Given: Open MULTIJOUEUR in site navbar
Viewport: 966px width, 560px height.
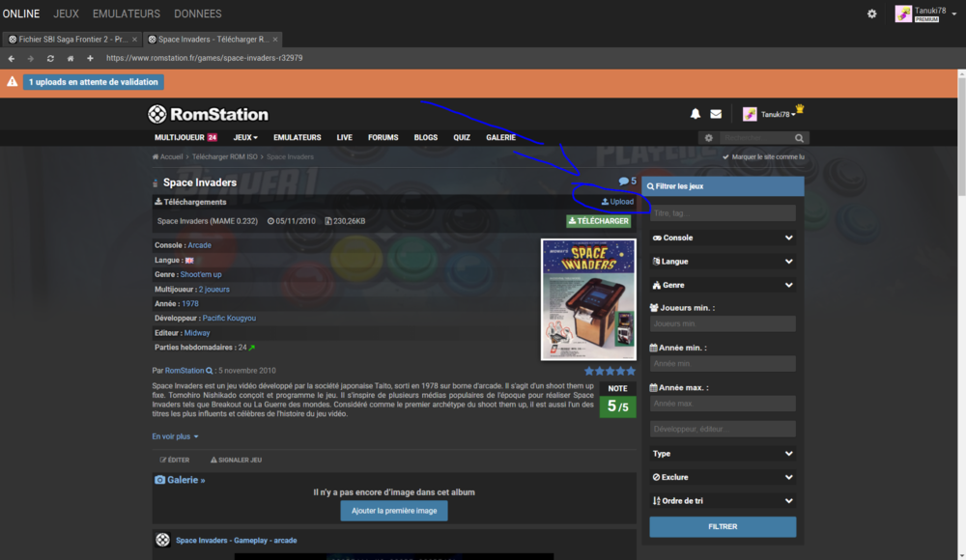Looking at the screenshot, I should coord(185,138).
